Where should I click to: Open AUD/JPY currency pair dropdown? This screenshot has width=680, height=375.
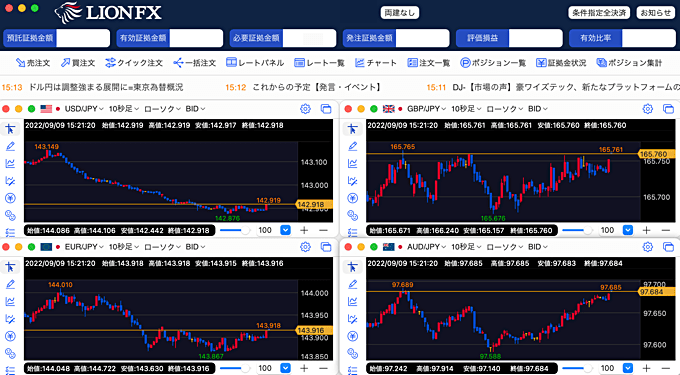426,247
